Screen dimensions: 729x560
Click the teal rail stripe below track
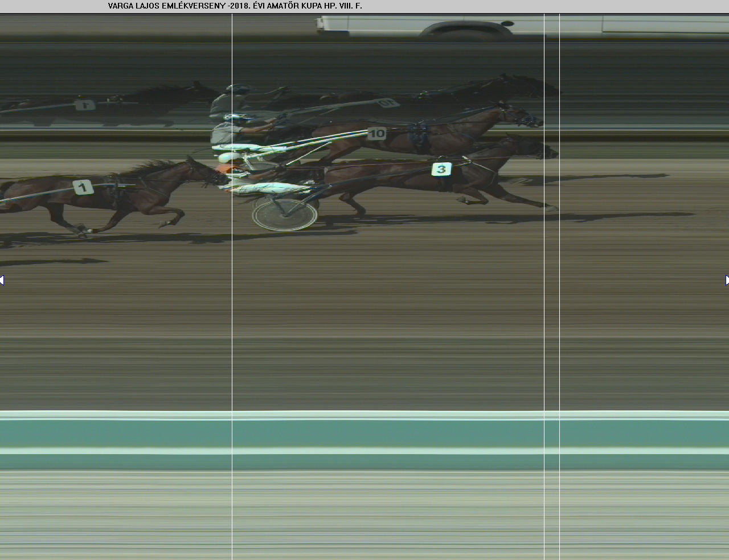coord(364,434)
